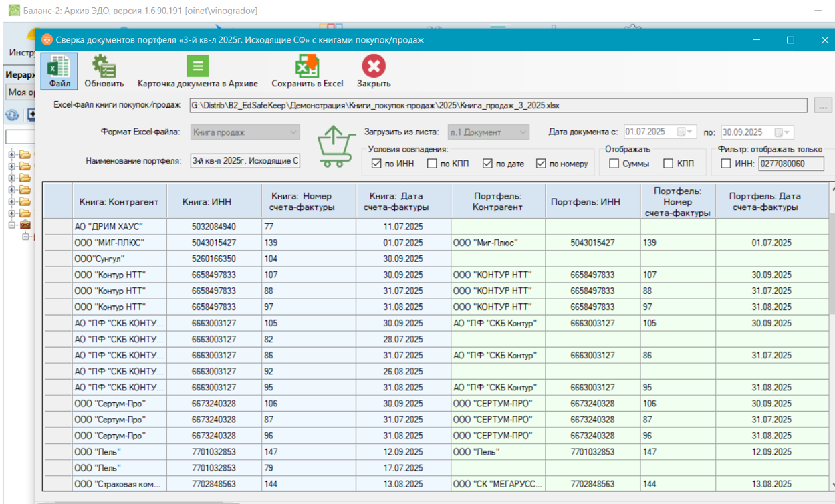The width and height of the screenshot is (835, 504).
Task: Enable the ИНН filter checkbox
Action: [x=726, y=164]
